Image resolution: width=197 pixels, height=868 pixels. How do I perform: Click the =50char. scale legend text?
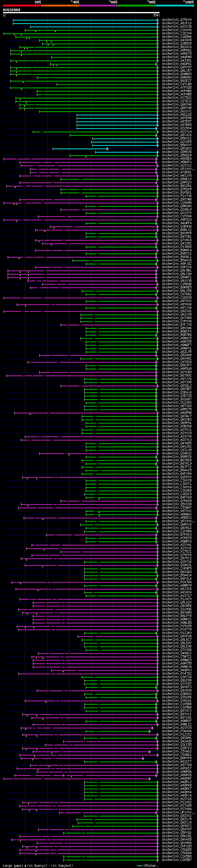tap(151, 865)
